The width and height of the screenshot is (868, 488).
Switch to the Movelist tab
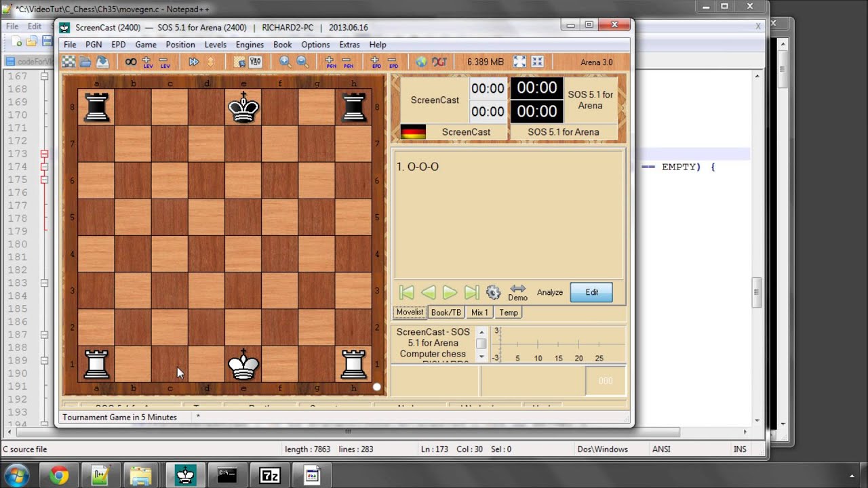410,312
